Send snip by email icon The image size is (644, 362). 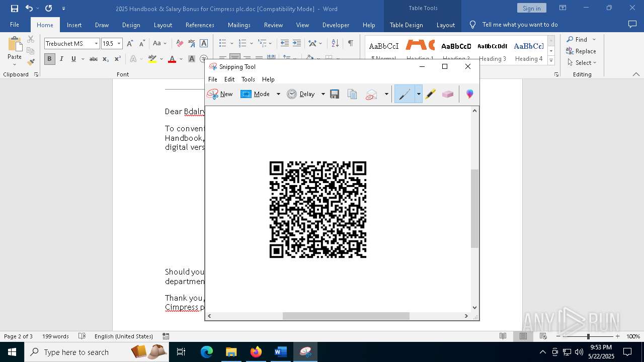tap(371, 94)
